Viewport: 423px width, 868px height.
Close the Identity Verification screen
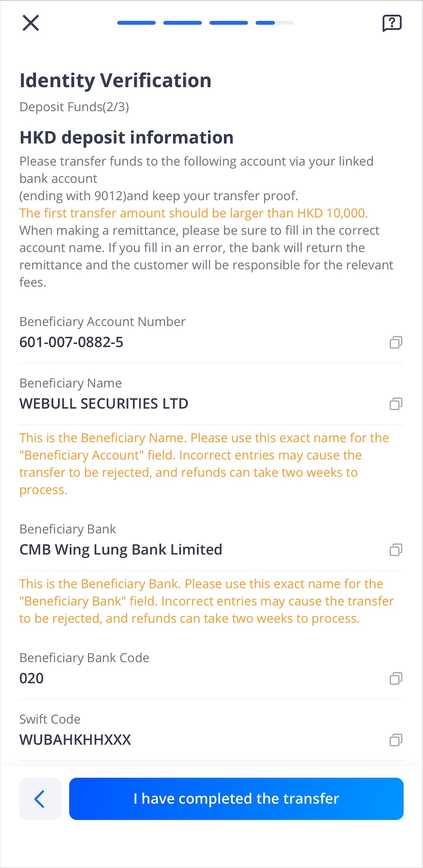tap(31, 23)
